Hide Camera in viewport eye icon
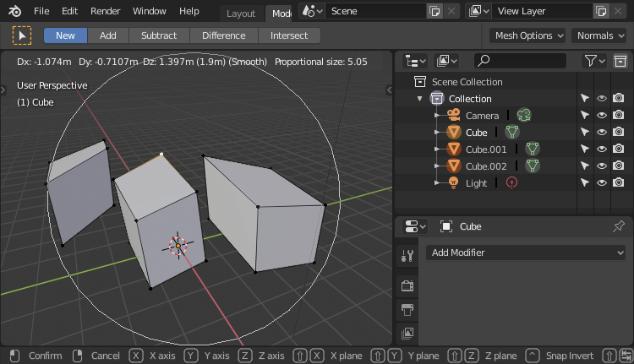This screenshot has height=364, width=634. click(x=602, y=115)
